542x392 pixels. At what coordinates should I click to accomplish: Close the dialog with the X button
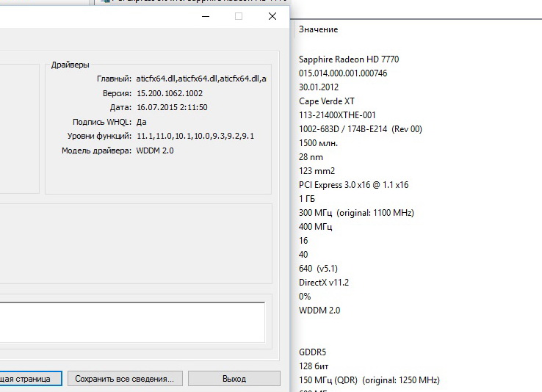click(x=272, y=16)
